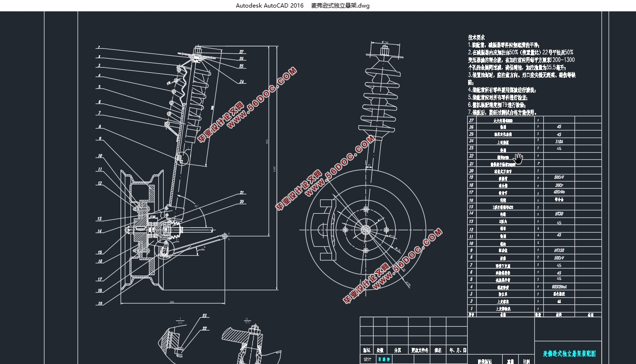Click the 更改文件号 header cell in title block
The width and height of the screenshot is (636, 364).
coord(419,350)
